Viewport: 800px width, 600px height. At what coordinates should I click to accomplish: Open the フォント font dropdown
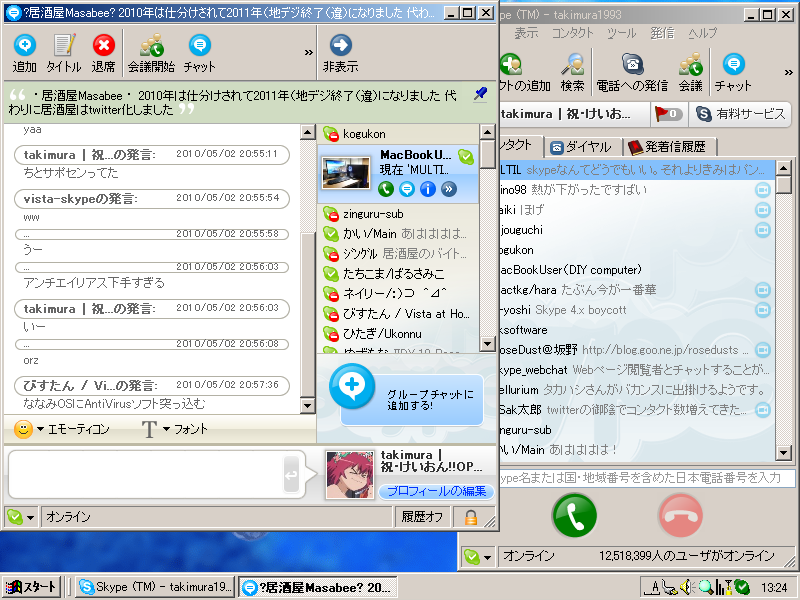(x=174, y=429)
